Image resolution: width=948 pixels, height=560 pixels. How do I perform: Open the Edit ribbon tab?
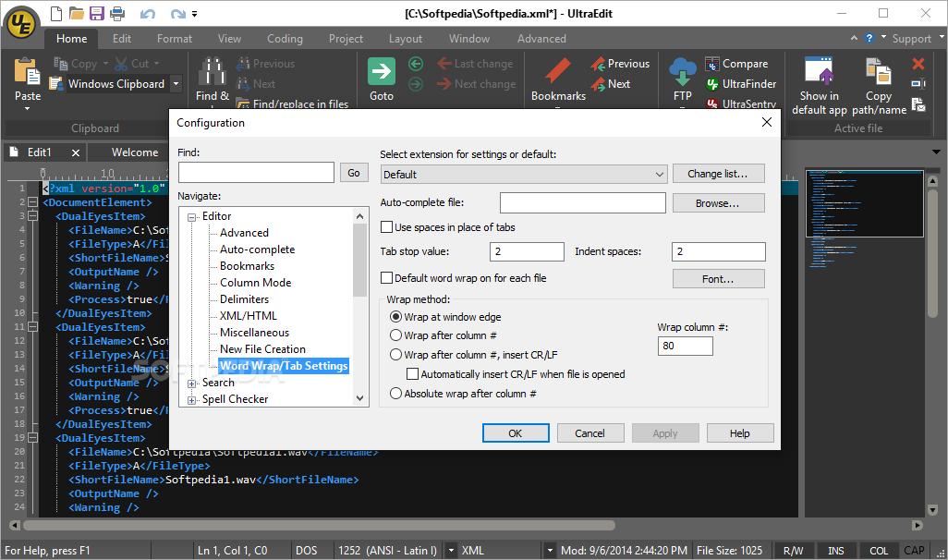coord(122,39)
